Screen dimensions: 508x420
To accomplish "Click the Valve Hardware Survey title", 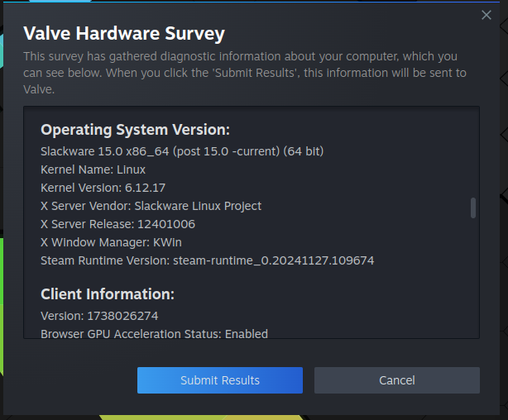I will 124,34.
